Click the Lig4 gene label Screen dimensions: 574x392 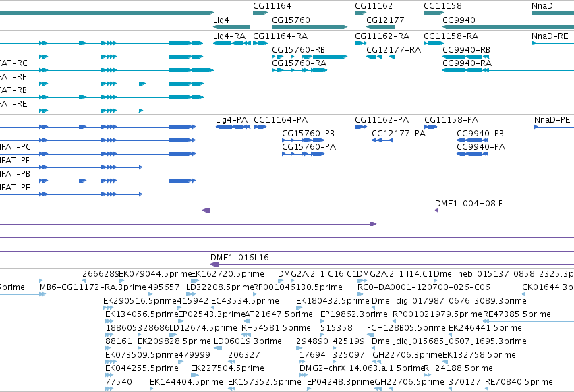pyautogui.click(x=221, y=20)
